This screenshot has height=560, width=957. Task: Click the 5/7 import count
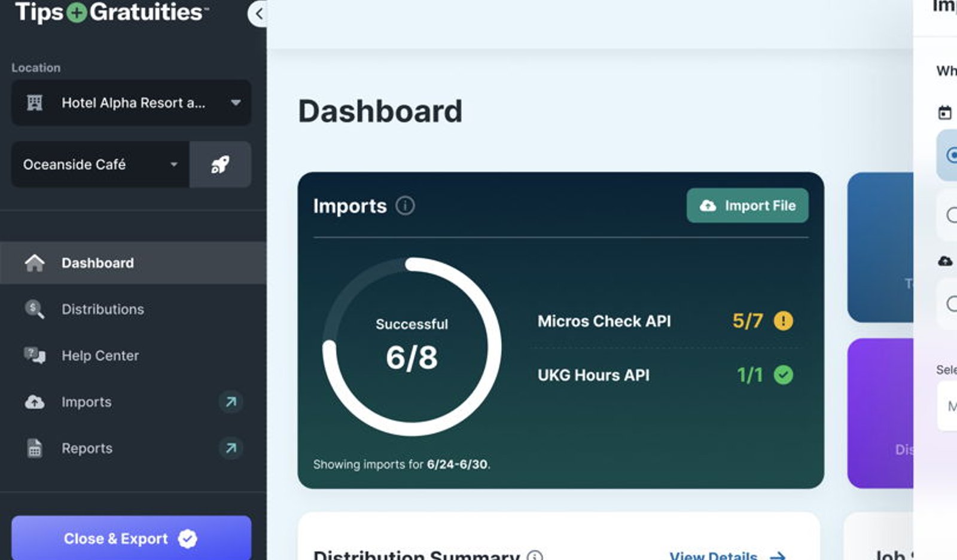click(x=748, y=321)
